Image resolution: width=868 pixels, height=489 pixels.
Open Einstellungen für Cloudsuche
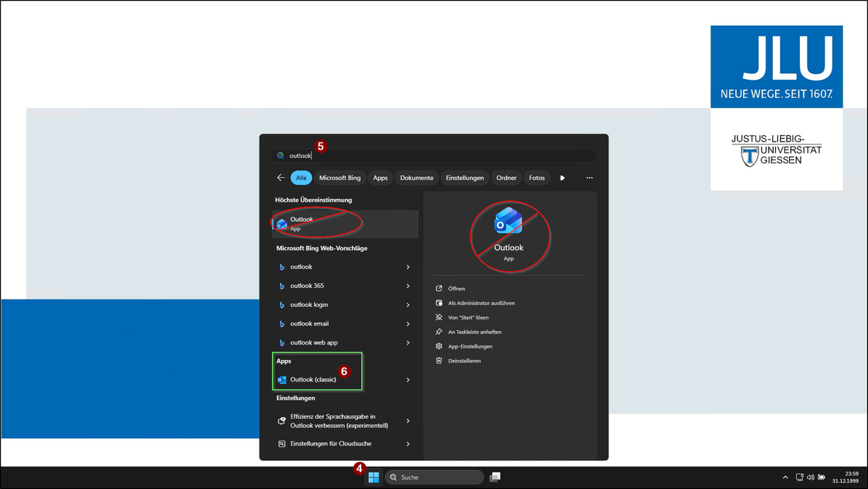click(x=331, y=443)
